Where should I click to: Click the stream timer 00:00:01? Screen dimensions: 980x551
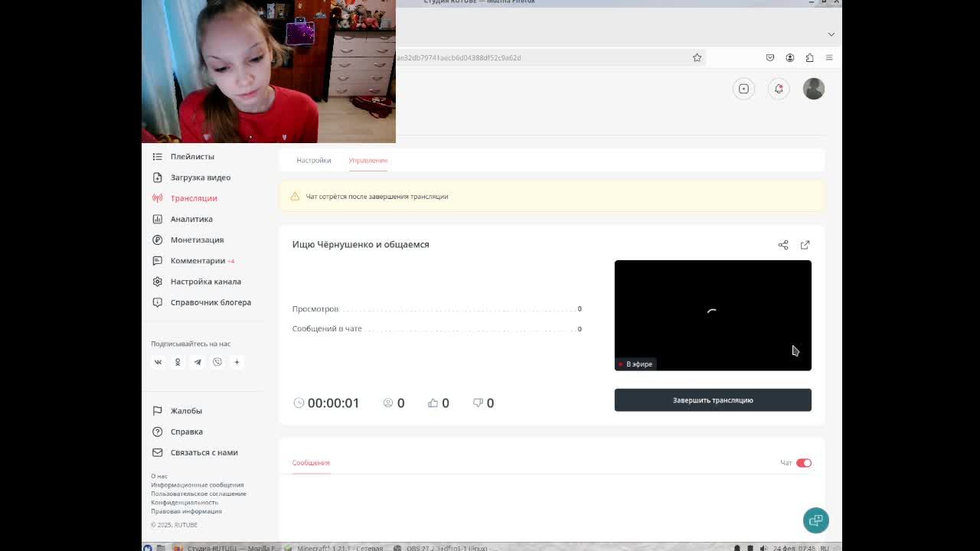333,403
